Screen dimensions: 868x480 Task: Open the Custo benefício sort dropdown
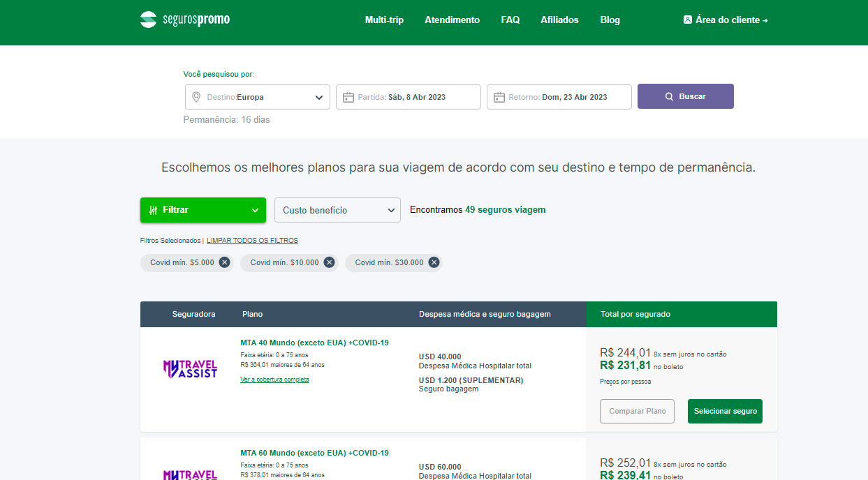(x=337, y=210)
